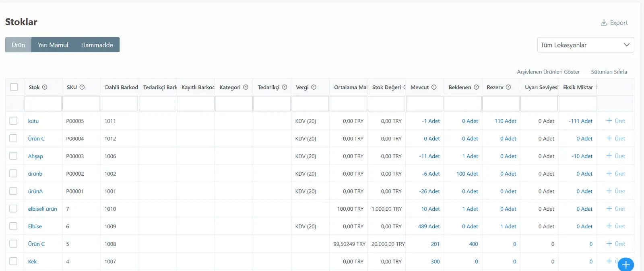The width and height of the screenshot is (644, 271).
Task: Switch to the Hammadde tab
Action: (x=97, y=45)
